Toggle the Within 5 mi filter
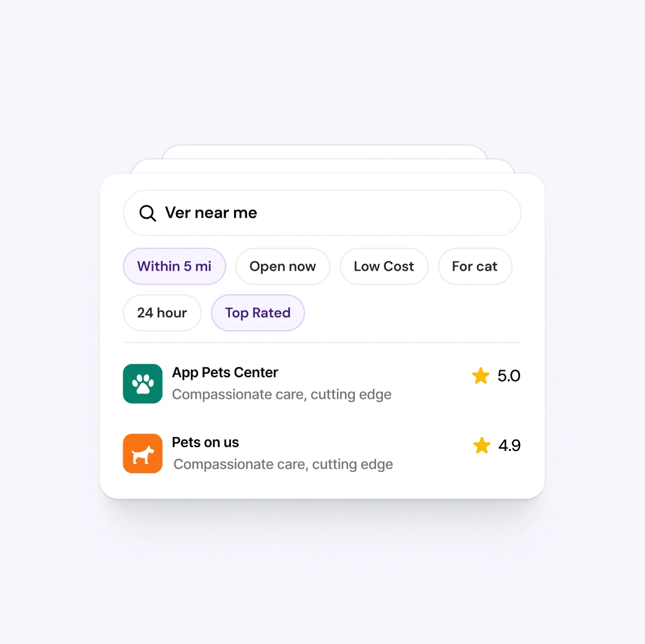The image size is (645, 644). [x=174, y=266]
